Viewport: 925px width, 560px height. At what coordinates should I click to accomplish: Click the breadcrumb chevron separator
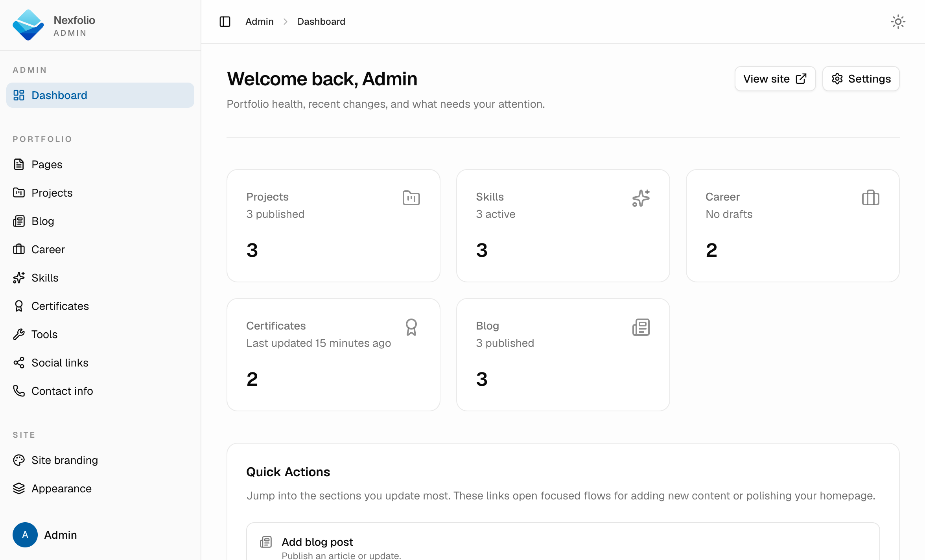pos(286,22)
